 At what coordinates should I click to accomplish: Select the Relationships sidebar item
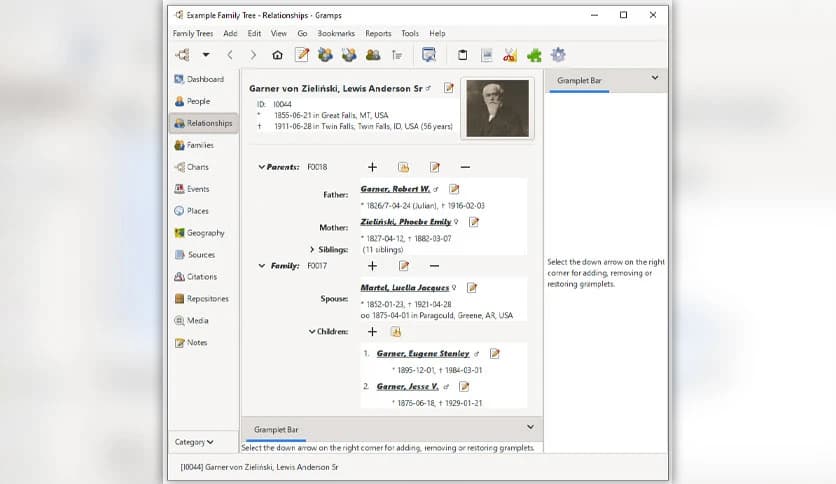(203, 123)
